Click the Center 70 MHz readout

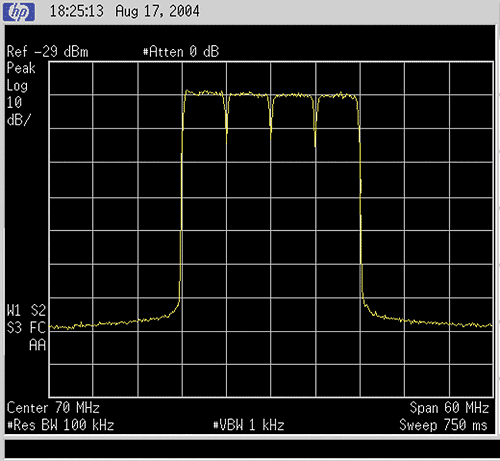coord(53,408)
